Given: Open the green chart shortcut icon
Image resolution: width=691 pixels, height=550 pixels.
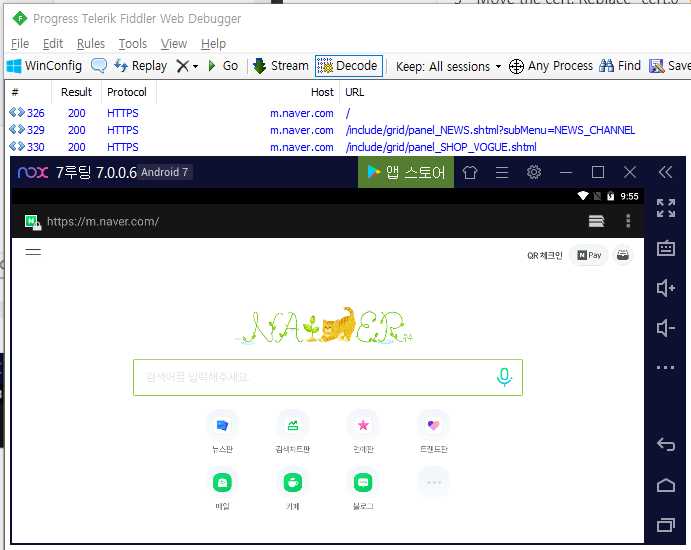Looking at the screenshot, I should (x=293, y=425).
